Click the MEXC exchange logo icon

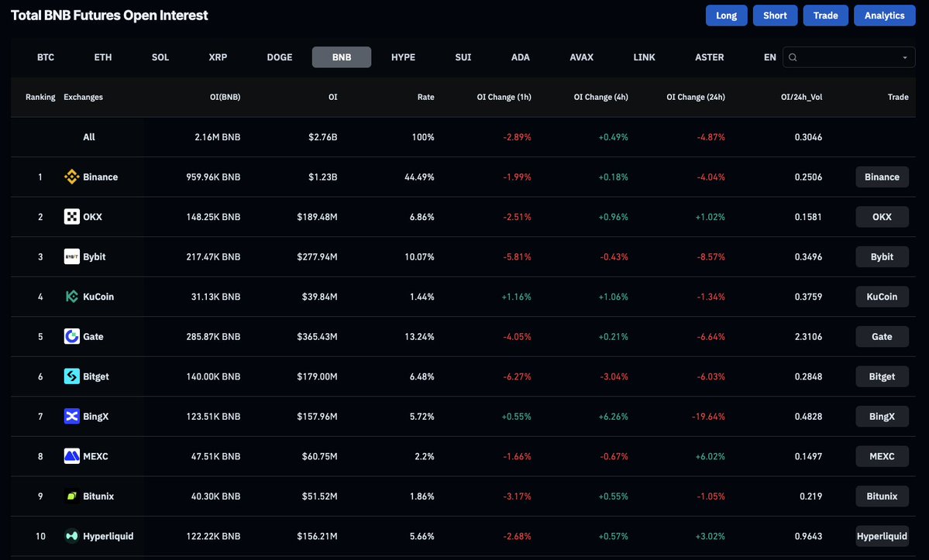[72, 456]
